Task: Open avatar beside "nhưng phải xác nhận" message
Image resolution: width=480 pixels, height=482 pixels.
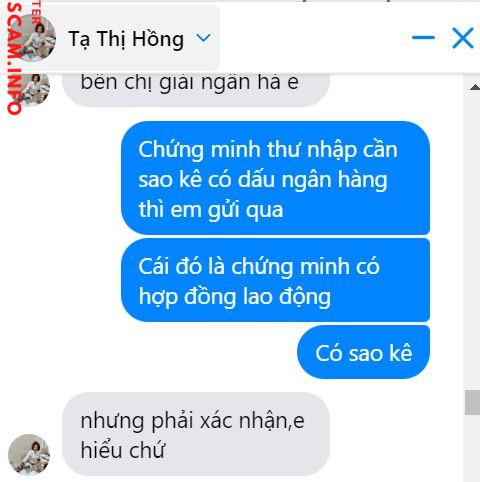Action: pyautogui.click(x=29, y=455)
